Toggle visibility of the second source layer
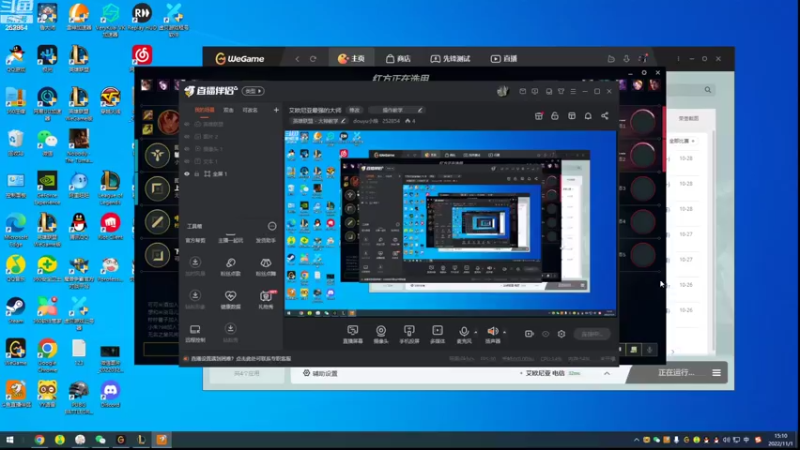The height and width of the screenshot is (450, 800). coord(187,136)
